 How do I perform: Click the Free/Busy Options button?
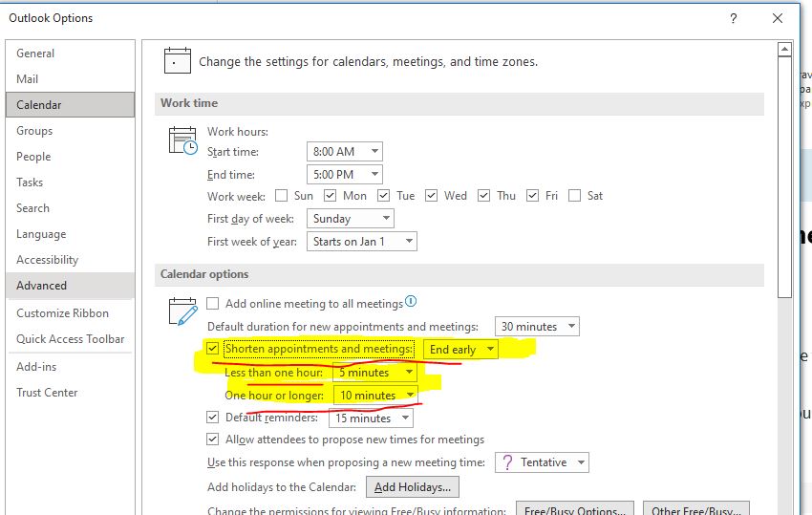(575, 510)
